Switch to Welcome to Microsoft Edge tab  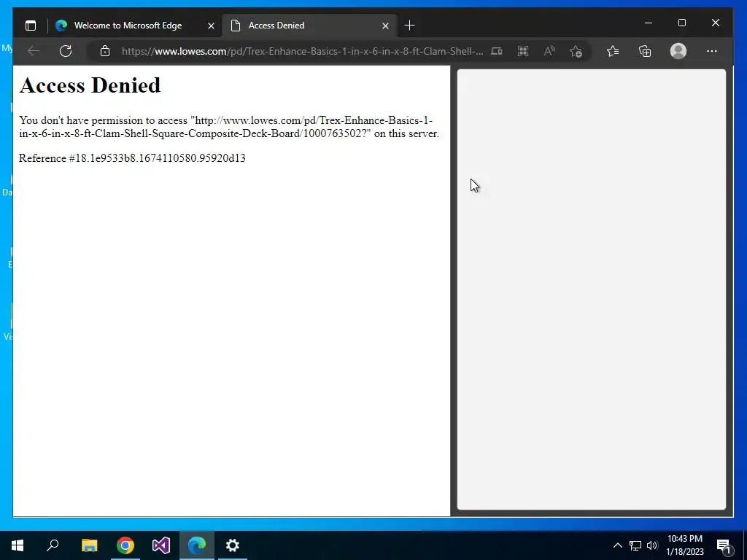point(128,26)
